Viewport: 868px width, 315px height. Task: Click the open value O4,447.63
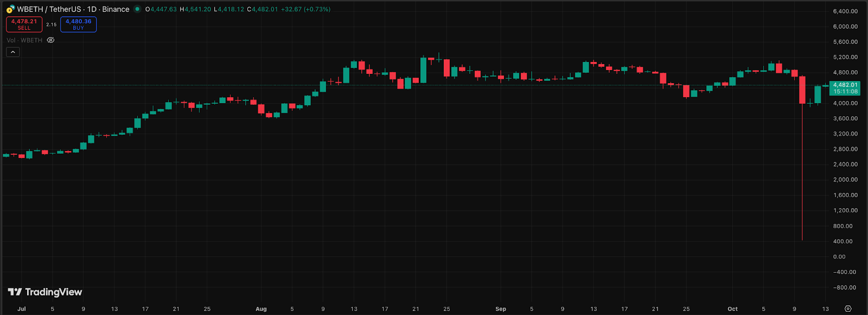click(161, 9)
